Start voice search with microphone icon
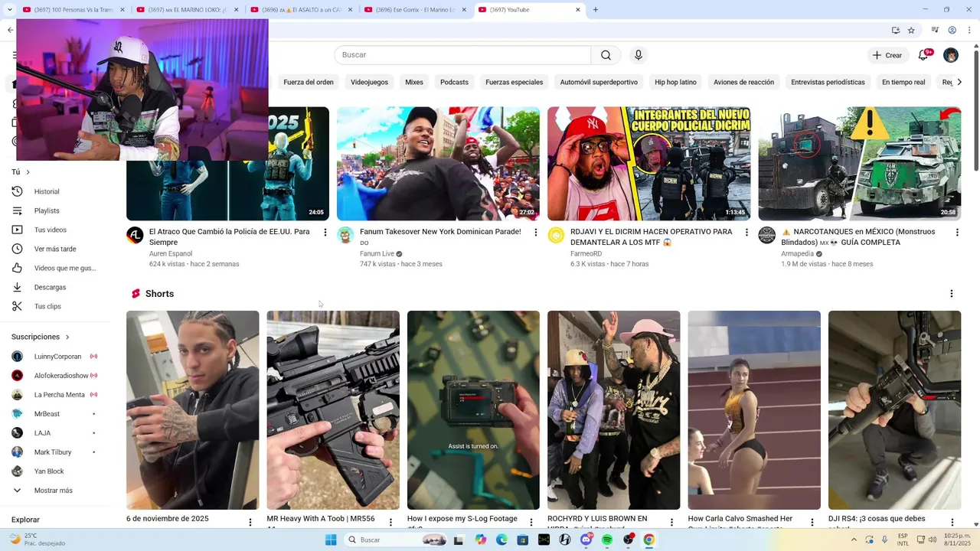 (x=639, y=55)
